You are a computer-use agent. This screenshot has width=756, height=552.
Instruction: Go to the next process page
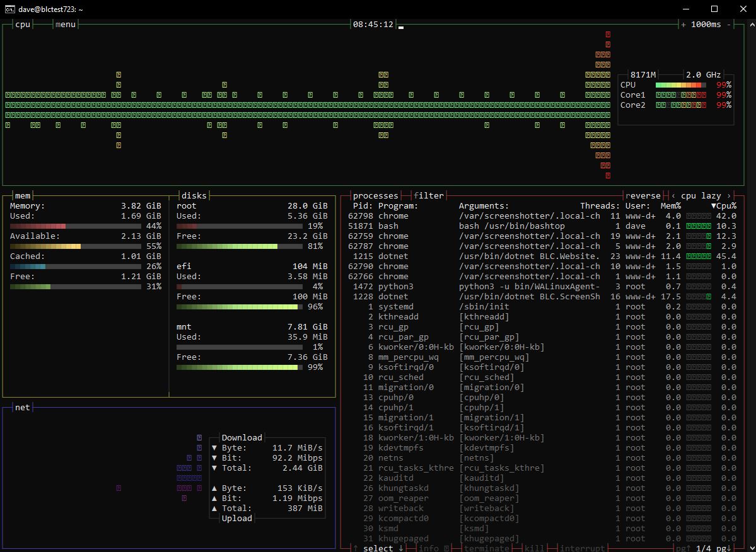click(723, 548)
